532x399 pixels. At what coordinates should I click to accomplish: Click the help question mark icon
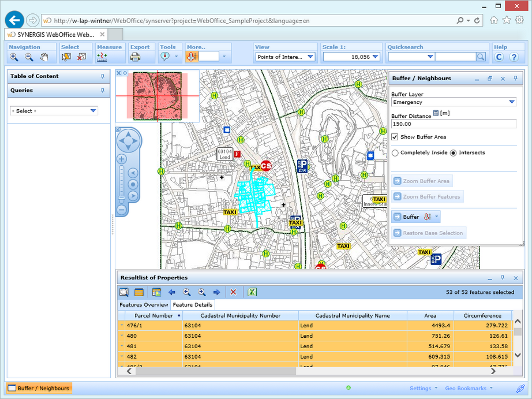[x=514, y=57]
